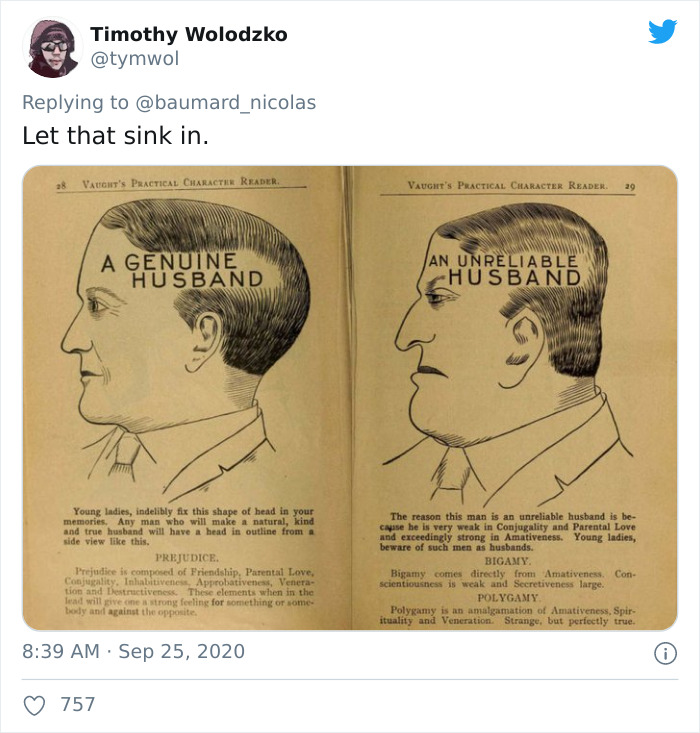Click the POLYGAMY heading in the photo

[508, 598]
